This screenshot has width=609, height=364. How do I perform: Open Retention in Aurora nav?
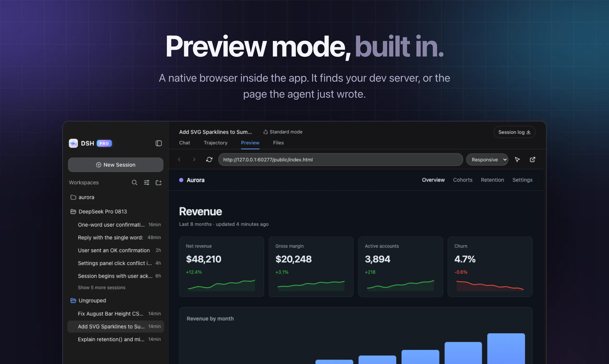click(492, 180)
